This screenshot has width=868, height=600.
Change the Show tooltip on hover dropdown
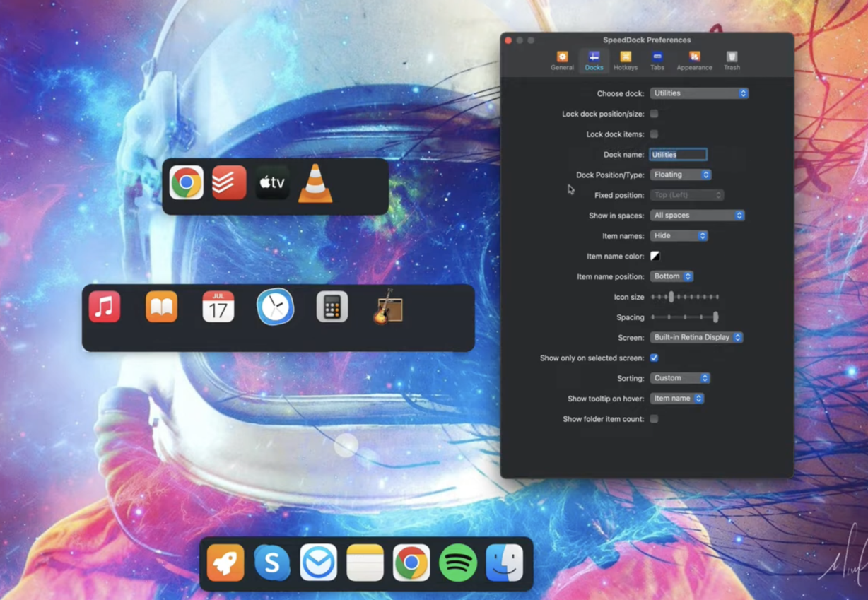(677, 399)
